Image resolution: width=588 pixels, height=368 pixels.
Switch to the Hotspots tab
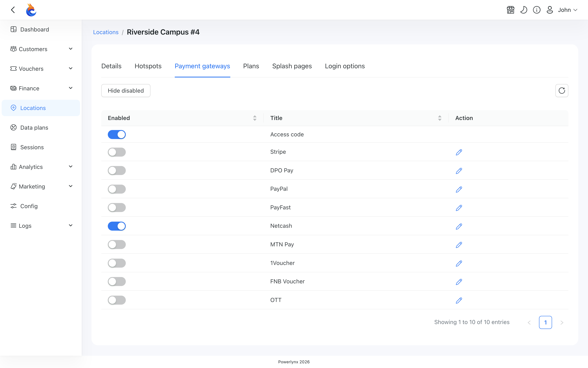point(148,66)
